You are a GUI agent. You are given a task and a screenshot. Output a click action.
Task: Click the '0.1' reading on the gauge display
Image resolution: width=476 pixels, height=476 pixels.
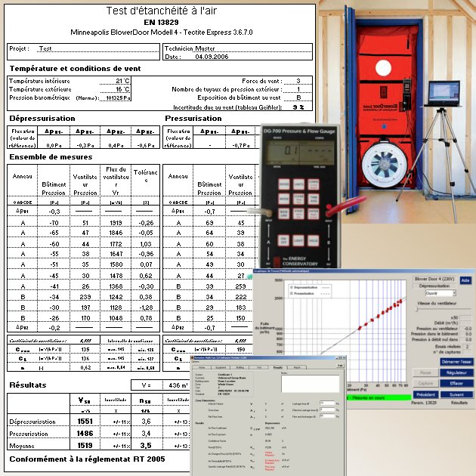[291, 150]
